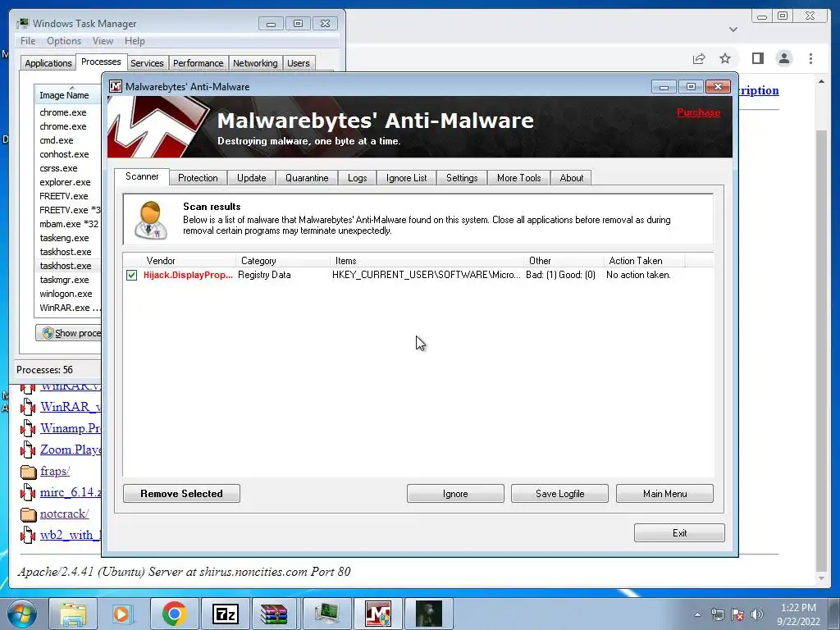Open the Protection tab
Image resolution: width=840 pixels, height=630 pixels.
[198, 178]
